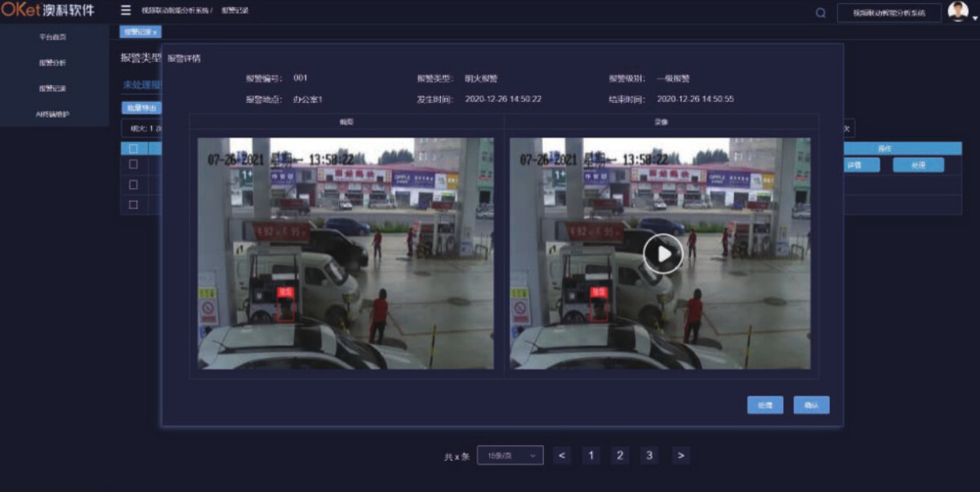Open 平台首页 in the sidebar
The width and height of the screenshot is (980, 492).
point(53,37)
